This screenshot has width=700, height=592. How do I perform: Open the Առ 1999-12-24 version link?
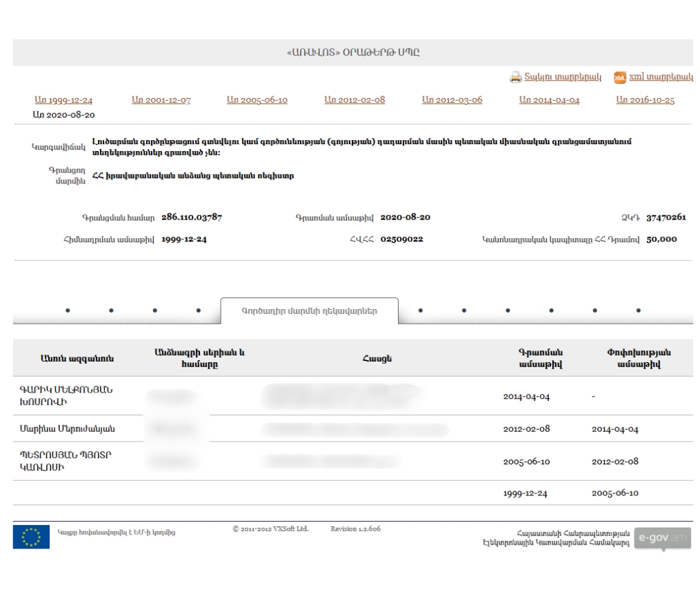point(63,100)
